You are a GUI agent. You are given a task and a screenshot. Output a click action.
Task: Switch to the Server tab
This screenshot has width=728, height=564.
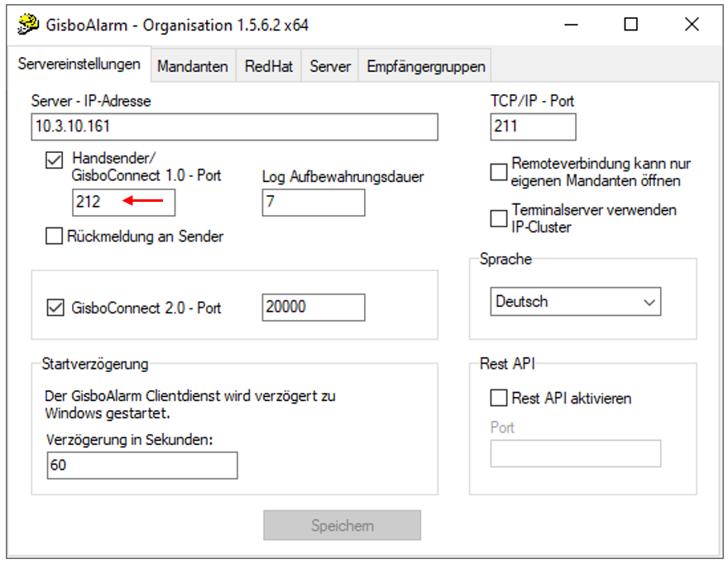(x=330, y=66)
